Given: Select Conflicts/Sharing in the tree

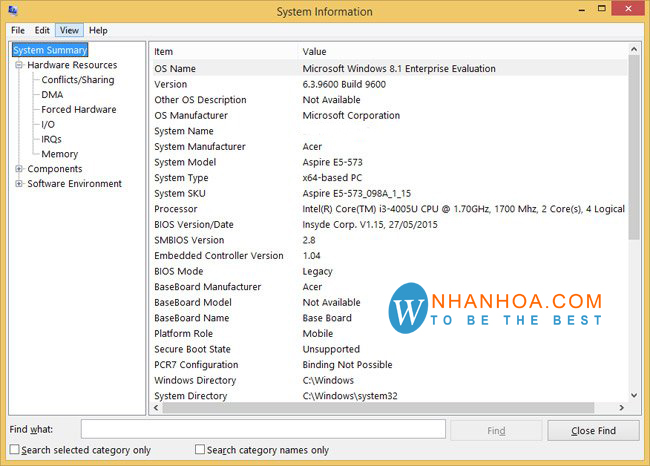Looking at the screenshot, I should 78,80.
